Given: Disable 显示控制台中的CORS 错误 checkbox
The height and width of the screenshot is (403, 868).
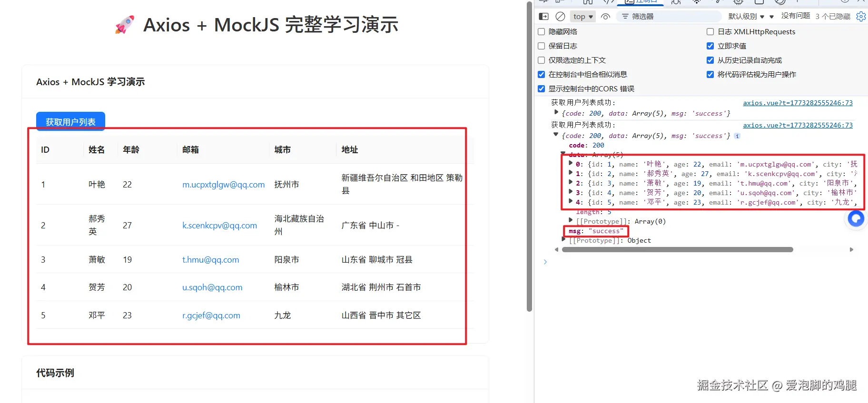Looking at the screenshot, I should point(541,89).
